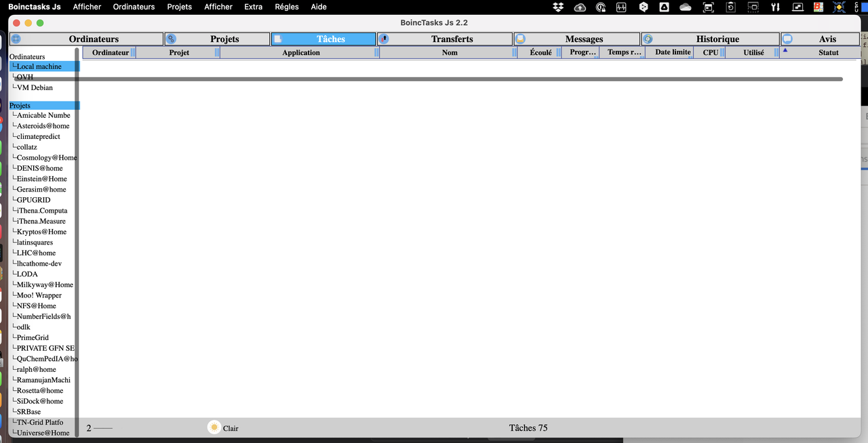Open the Ordinateurs menu in the menu bar
This screenshot has width=868, height=443.
(x=134, y=7)
